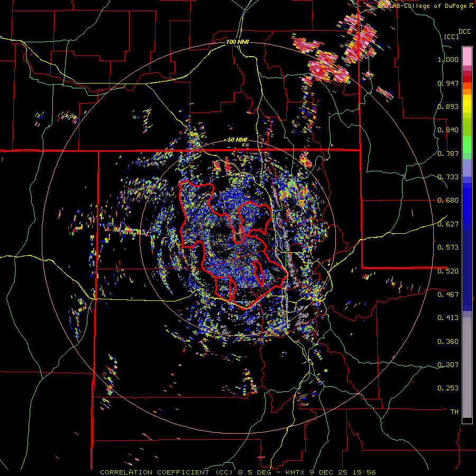Click the "0.520" color scale value
Image resolution: width=476 pixels, height=476 pixels.
click(x=448, y=271)
